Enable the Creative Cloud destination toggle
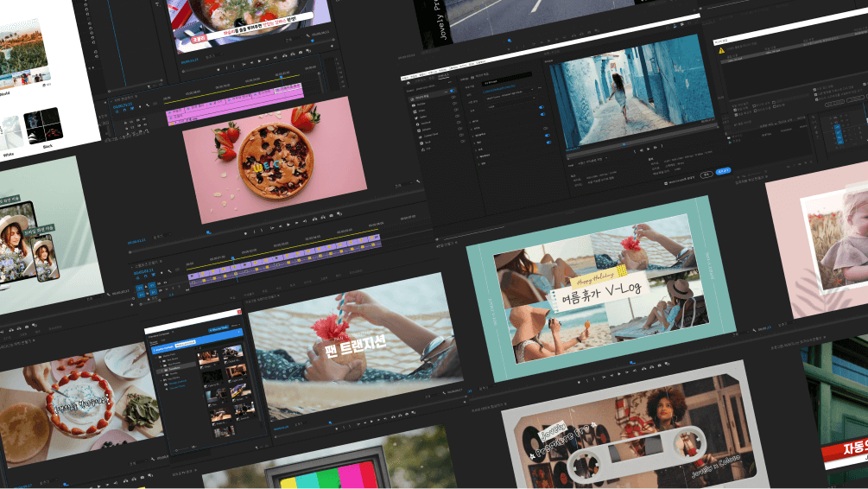 point(460,129)
